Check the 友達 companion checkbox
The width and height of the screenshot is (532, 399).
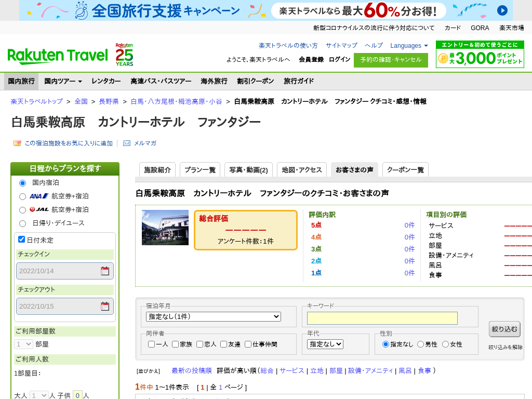click(x=223, y=344)
